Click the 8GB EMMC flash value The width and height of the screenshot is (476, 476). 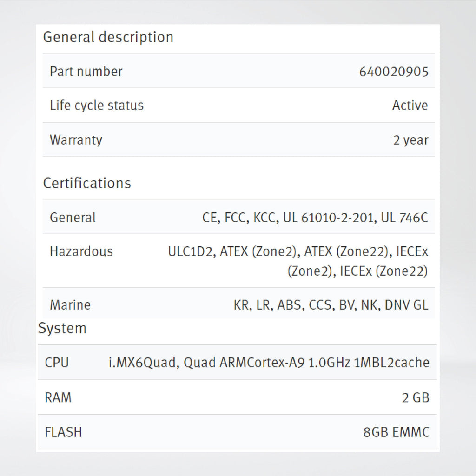(x=396, y=432)
